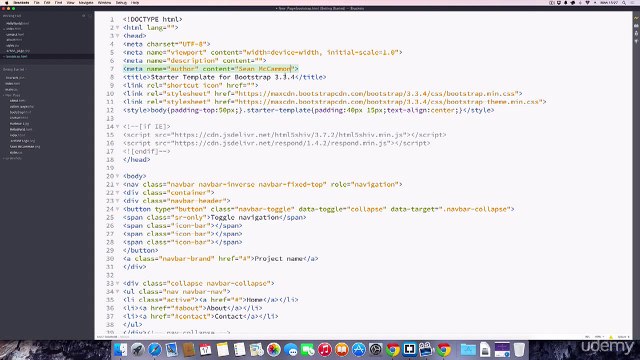
Task: Collapse the head section fold on line 3
Action: (118, 36)
